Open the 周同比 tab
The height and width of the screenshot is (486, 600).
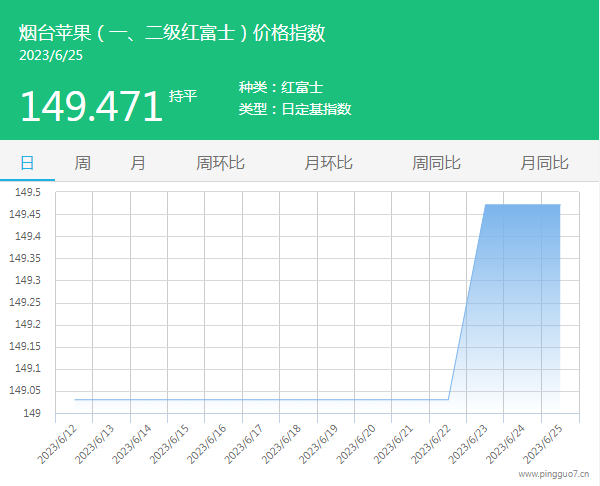tap(436, 162)
